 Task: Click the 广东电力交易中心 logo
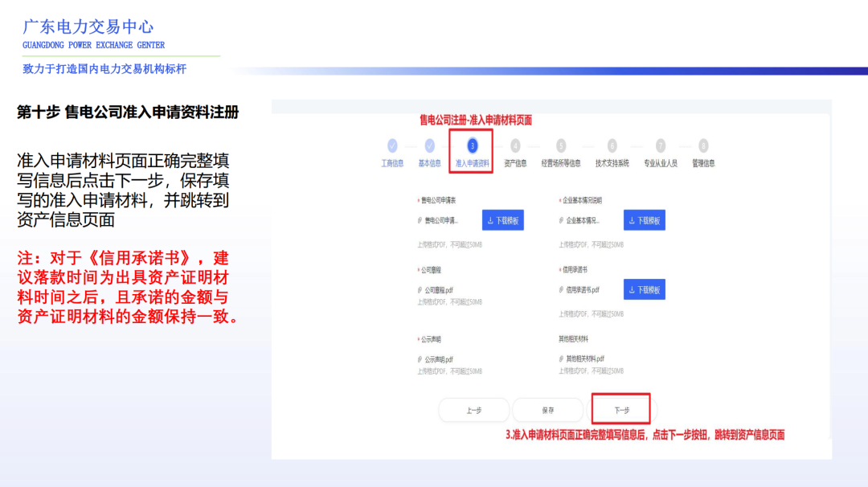[x=88, y=28]
